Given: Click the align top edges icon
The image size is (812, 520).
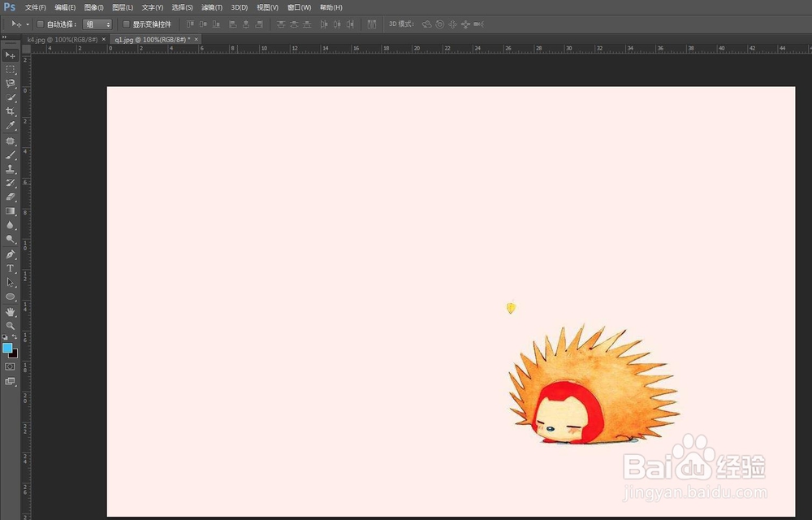Looking at the screenshot, I should coord(190,24).
